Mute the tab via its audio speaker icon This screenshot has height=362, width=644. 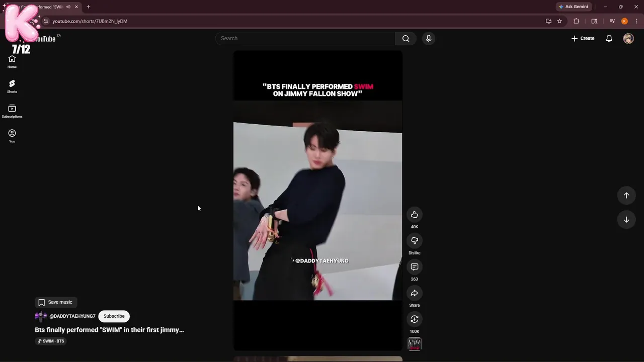[x=68, y=7]
